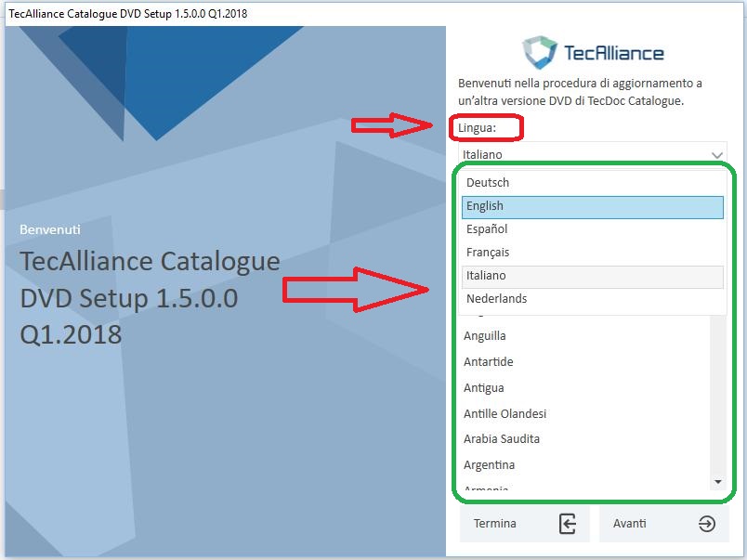Image resolution: width=747 pixels, height=560 pixels.
Task: Click the country list scrollbar down arrow
Action: (x=718, y=482)
